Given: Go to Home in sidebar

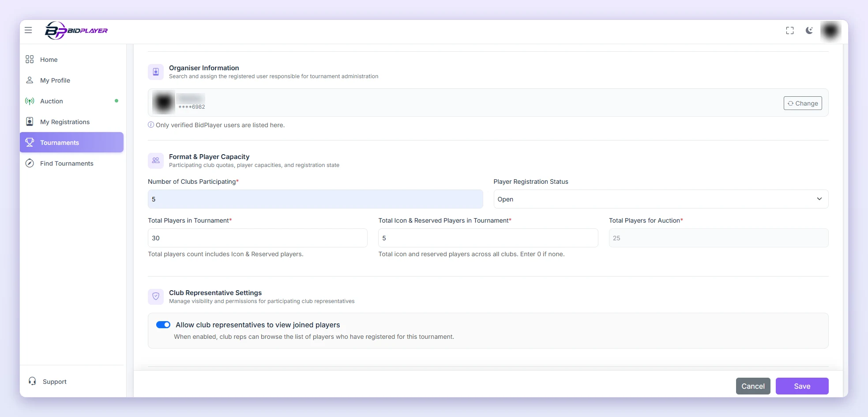Looking at the screenshot, I should (71, 60).
